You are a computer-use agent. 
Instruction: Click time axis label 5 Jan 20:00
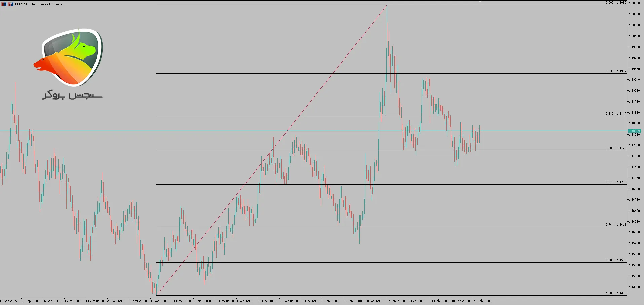331,301
